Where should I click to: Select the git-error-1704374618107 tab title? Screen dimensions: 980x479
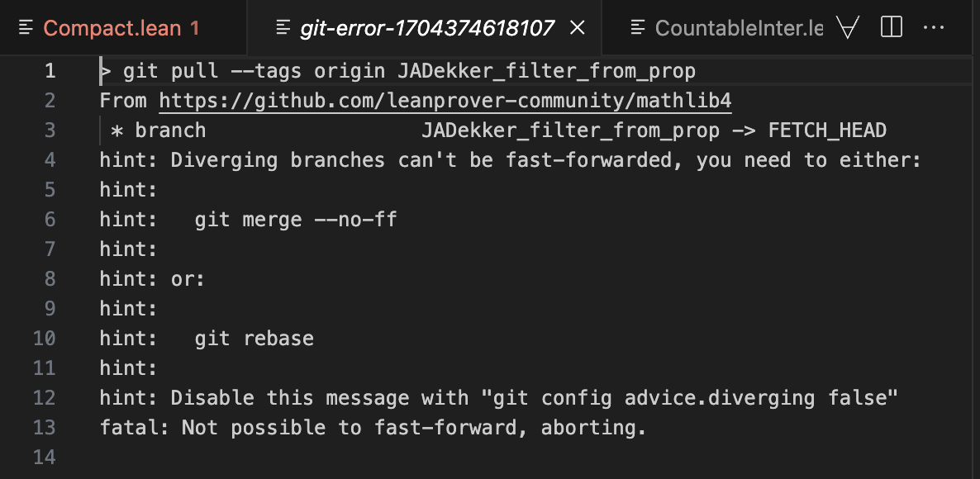tap(427, 28)
